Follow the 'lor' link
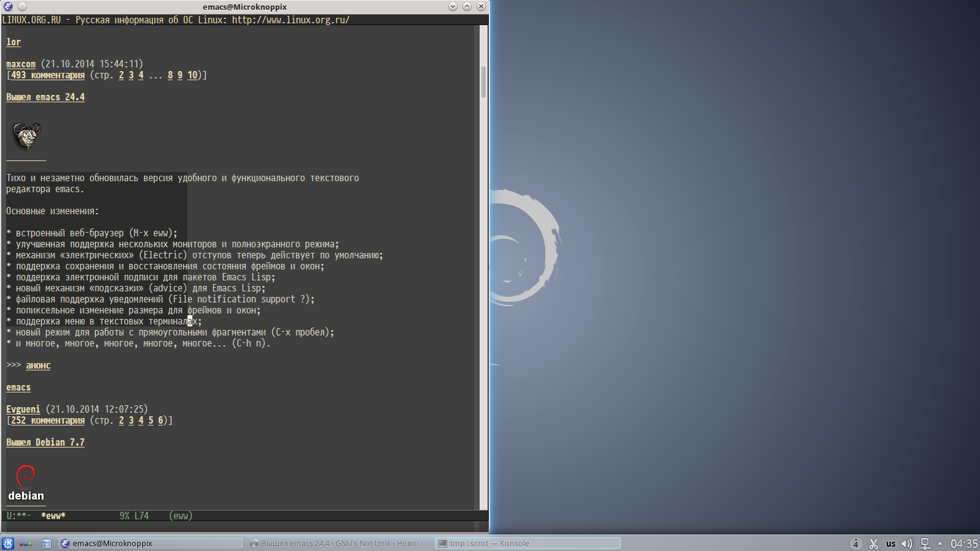 coord(13,42)
